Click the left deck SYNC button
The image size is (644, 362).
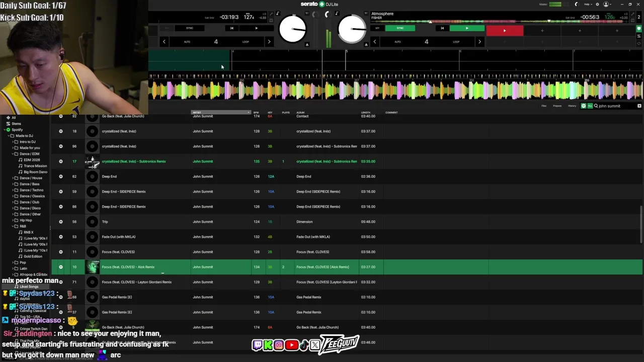click(x=190, y=28)
